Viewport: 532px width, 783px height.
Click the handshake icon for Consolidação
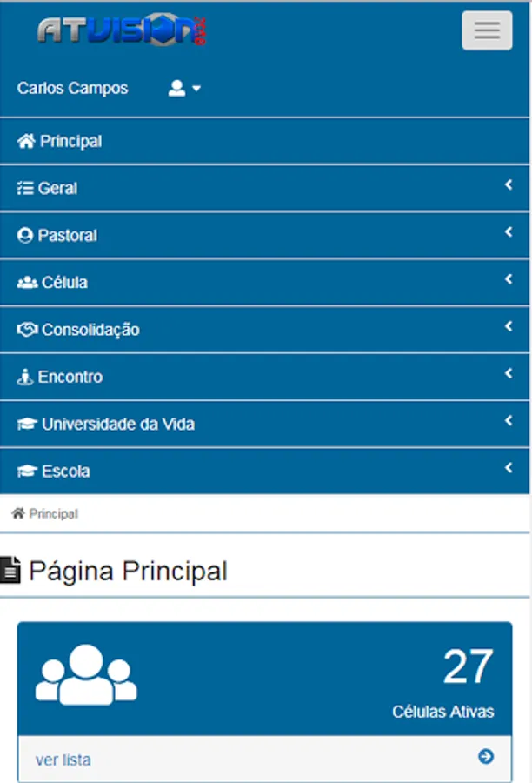tap(27, 330)
